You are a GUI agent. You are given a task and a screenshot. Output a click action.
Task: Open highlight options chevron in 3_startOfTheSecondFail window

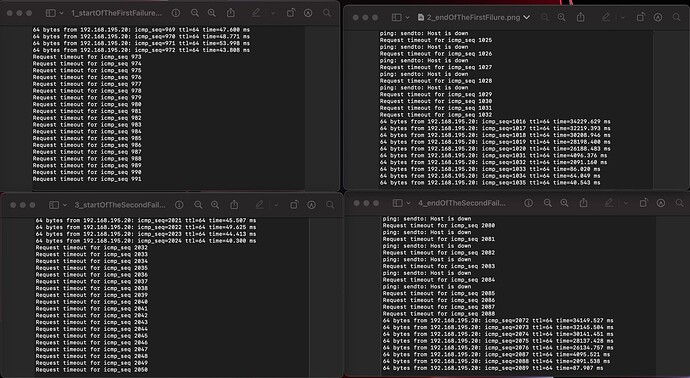click(x=276, y=205)
